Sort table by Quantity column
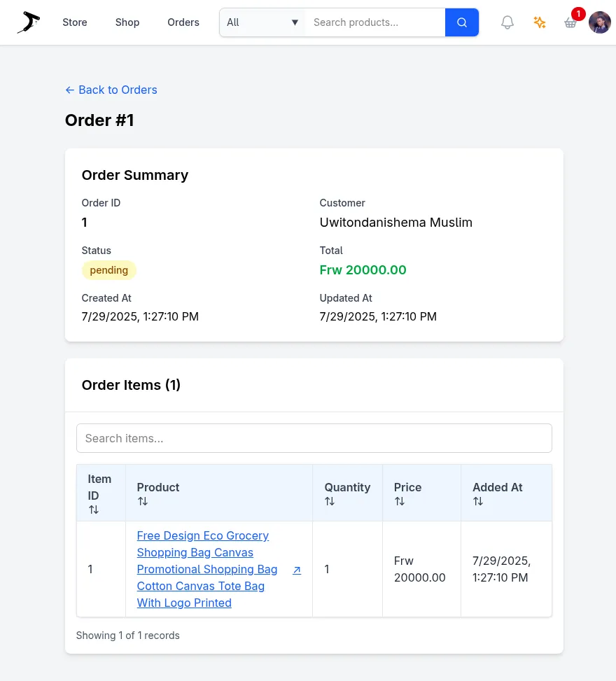This screenshot has height=681, width=616. click(330, 502)
